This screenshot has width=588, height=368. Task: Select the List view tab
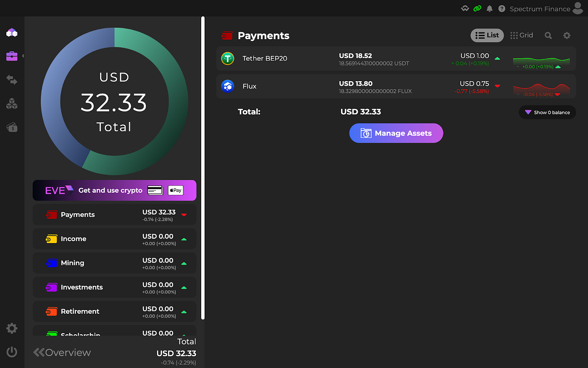point(487,35)
